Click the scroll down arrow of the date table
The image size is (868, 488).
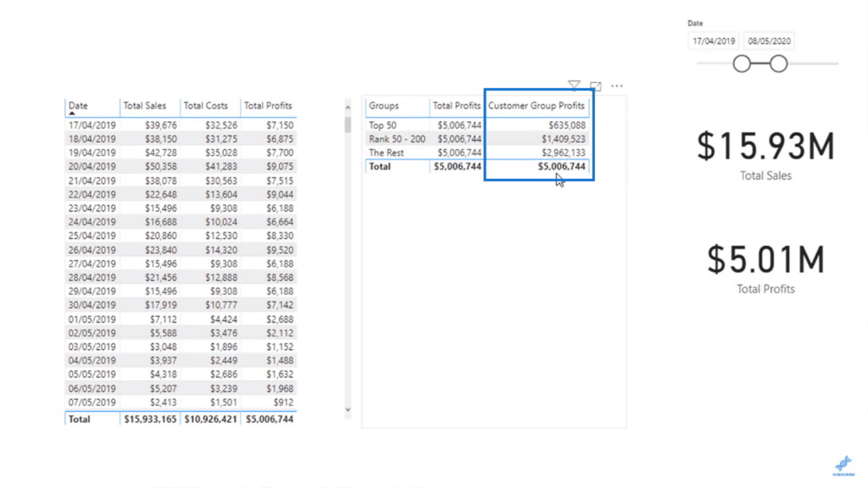[347, 409]
